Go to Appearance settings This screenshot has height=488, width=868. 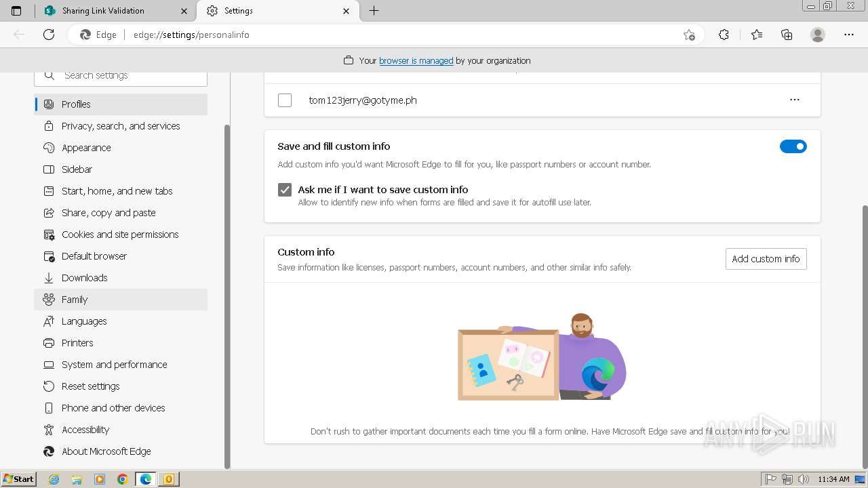[x=121, y=148]
